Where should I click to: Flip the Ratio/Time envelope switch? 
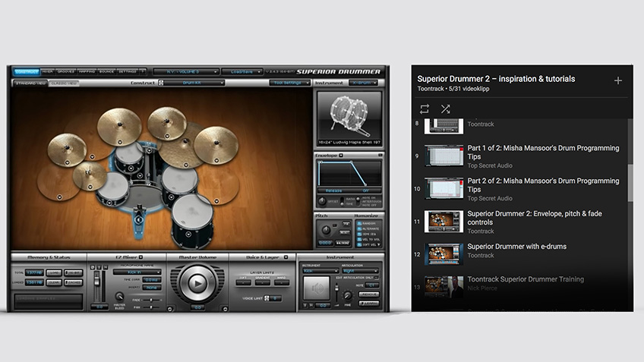click(342, 201)
